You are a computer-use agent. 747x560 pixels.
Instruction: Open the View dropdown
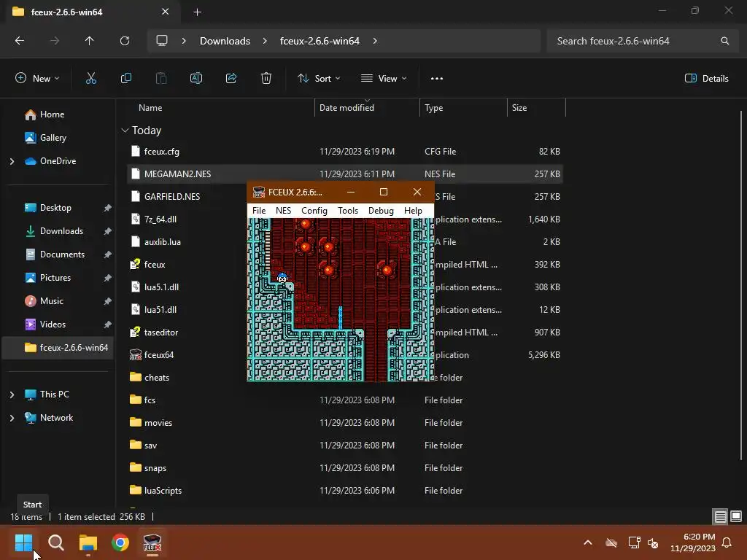[384, 79]
